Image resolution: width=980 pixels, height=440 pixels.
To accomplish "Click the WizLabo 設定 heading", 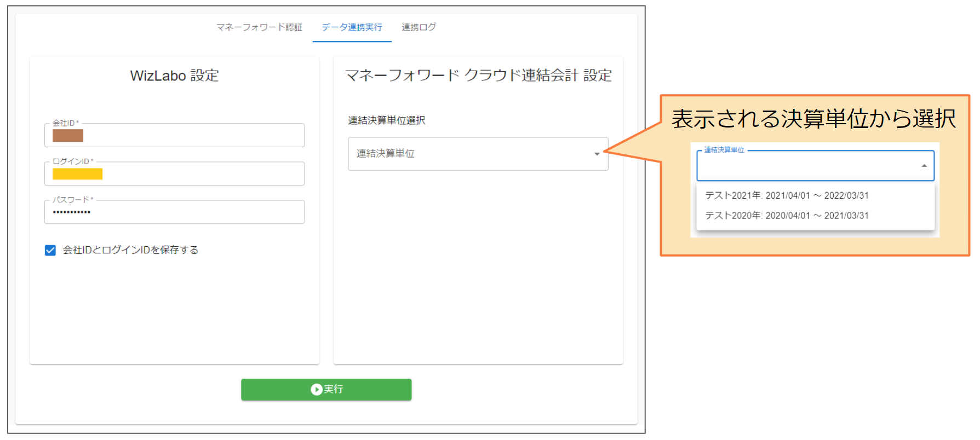I will click(x=175, y=76).
